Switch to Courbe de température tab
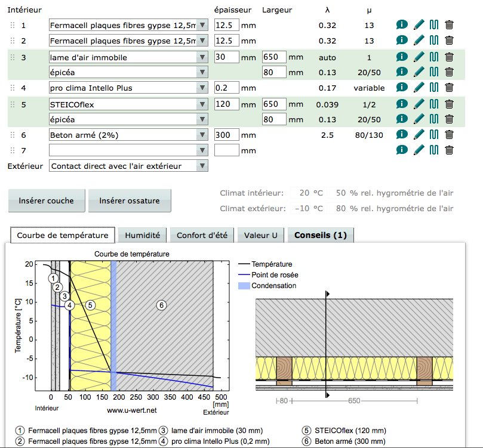The width and height of the screenshot is (483, 448). [63, 236]
